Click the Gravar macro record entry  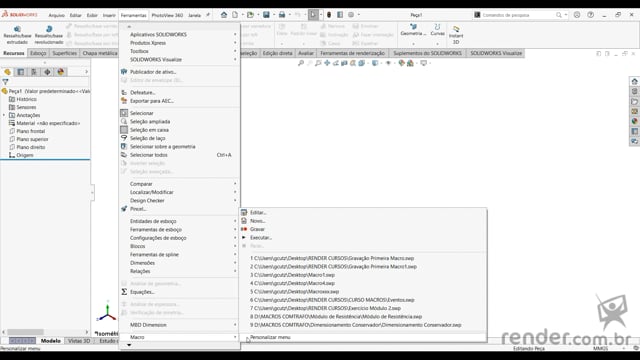point(257,229)
